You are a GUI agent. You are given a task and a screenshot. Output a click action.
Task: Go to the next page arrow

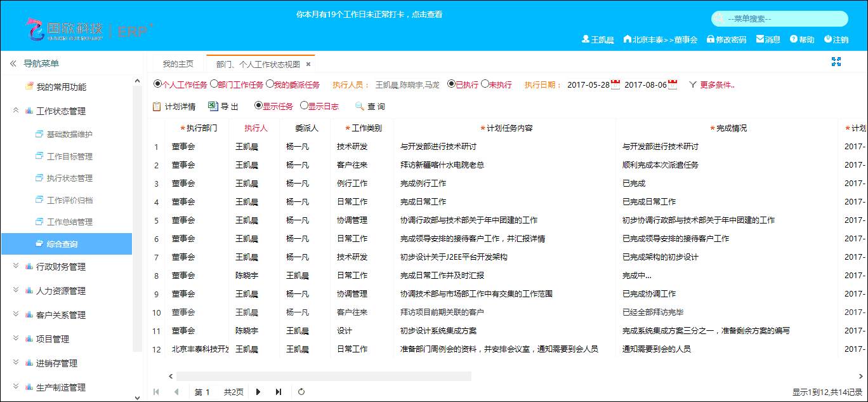258,392
